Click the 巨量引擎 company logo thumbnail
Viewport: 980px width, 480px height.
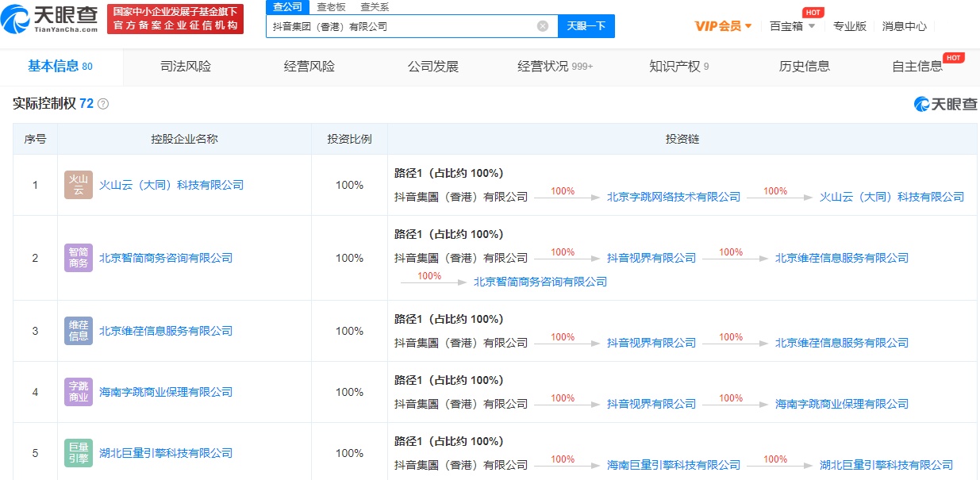79,453
